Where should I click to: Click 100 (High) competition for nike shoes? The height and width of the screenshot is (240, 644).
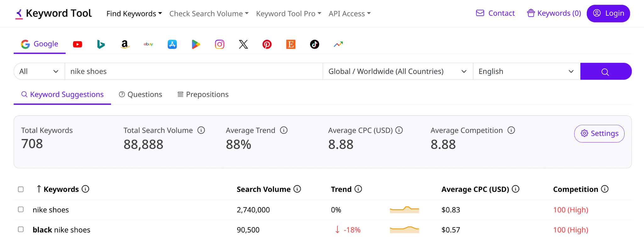click(570, 210)
